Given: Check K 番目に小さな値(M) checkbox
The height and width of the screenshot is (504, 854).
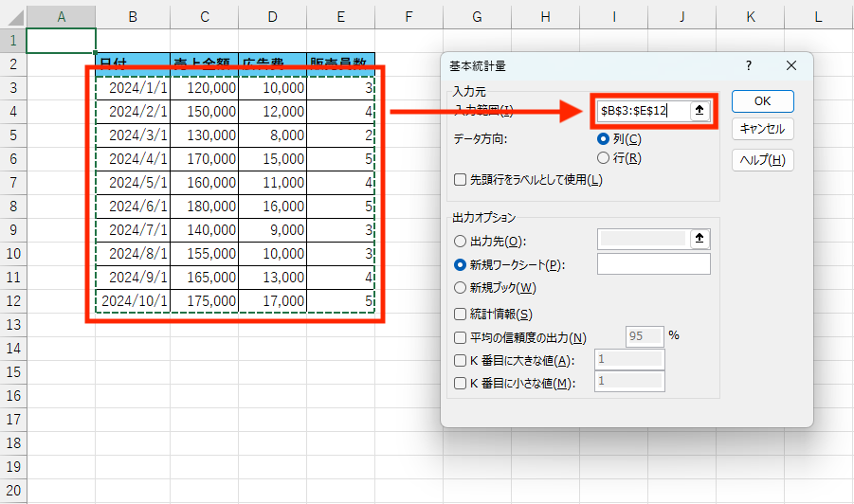Looking at the screenshot, I should 461,383.
